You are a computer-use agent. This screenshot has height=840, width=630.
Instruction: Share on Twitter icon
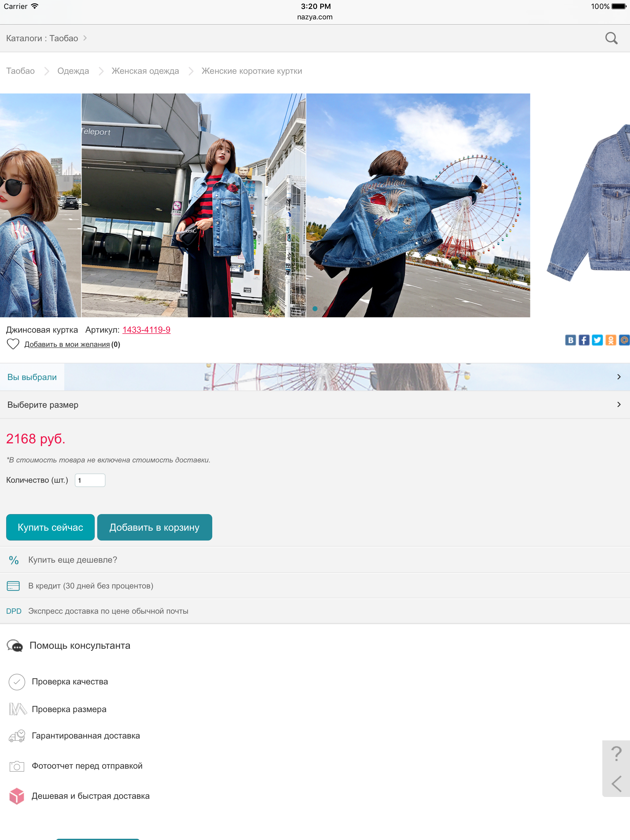pyautogui.click(x=597, y=340)
